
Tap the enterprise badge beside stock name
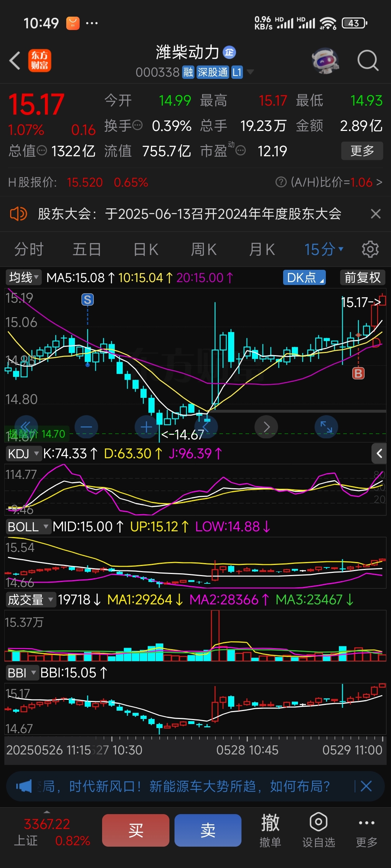click(229, 52)
